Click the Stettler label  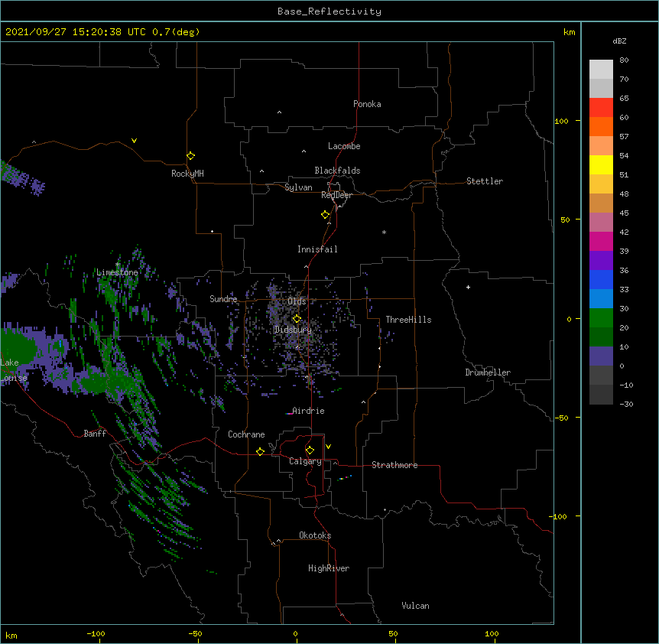pyautogui.click(x=485, y=181)
